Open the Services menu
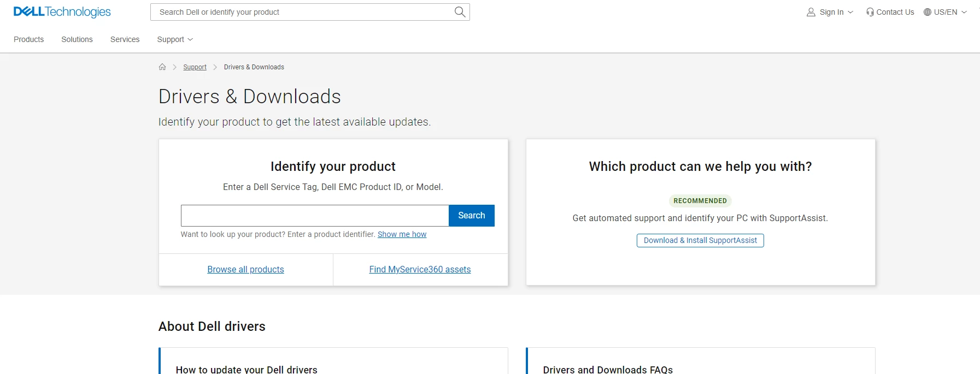The width and height of the screenshot is (980, 374). point(125,39)
